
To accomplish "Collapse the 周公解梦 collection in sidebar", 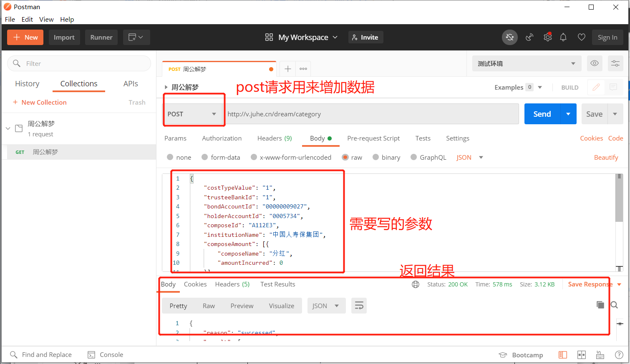I will click(8, 128).
